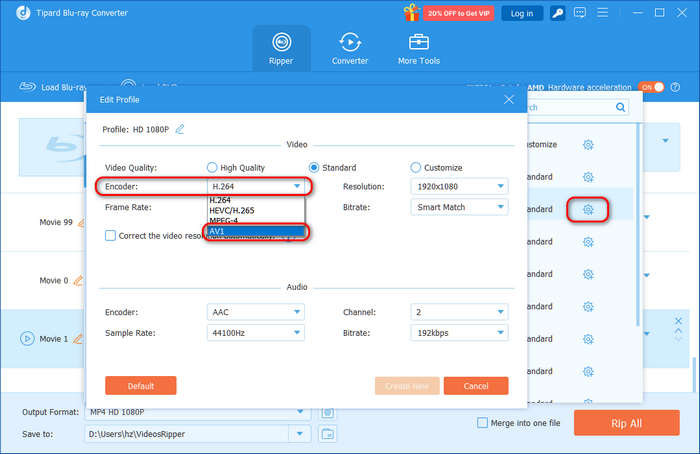
Task: Switch to the Converter tab
Action: pyautogui.click(x=350, y=49)
